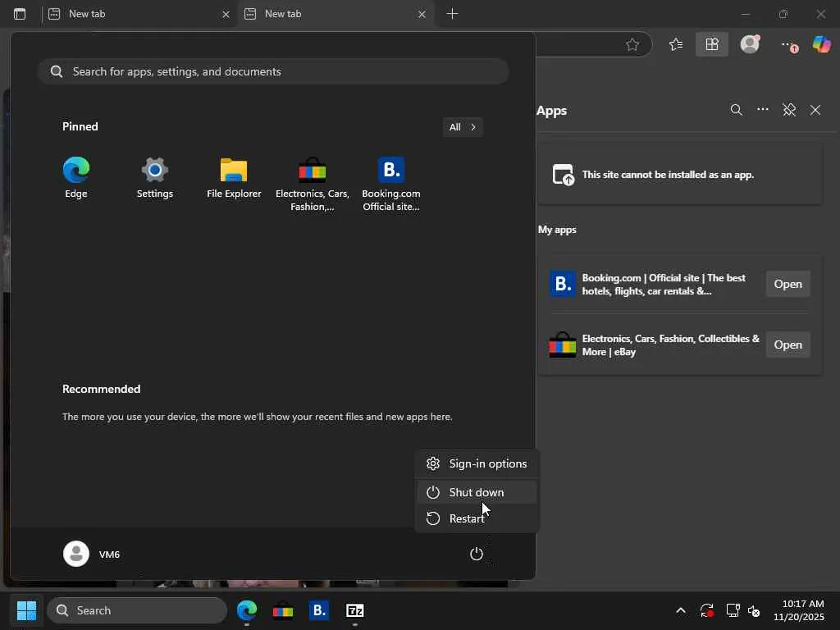The width and height of the screenshot is (840, 630).
Task: Open Copilot in Edge
Action: (x=821, y=44)
